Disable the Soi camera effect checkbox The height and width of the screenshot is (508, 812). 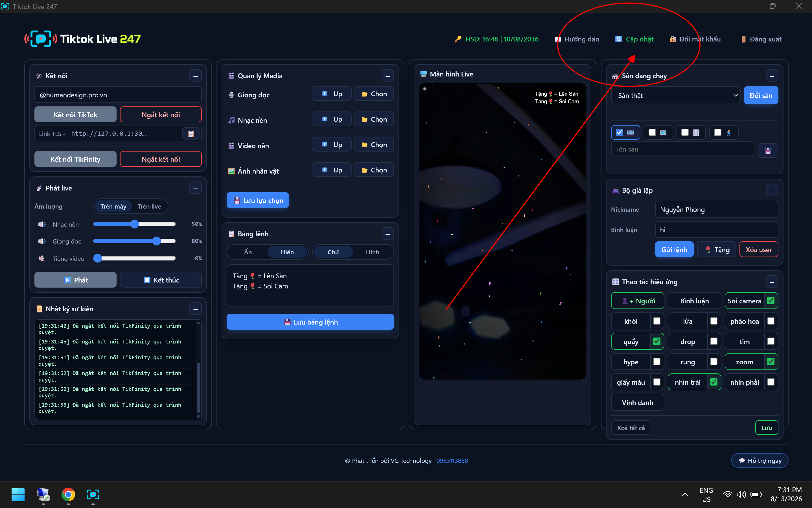coord(771,301)
